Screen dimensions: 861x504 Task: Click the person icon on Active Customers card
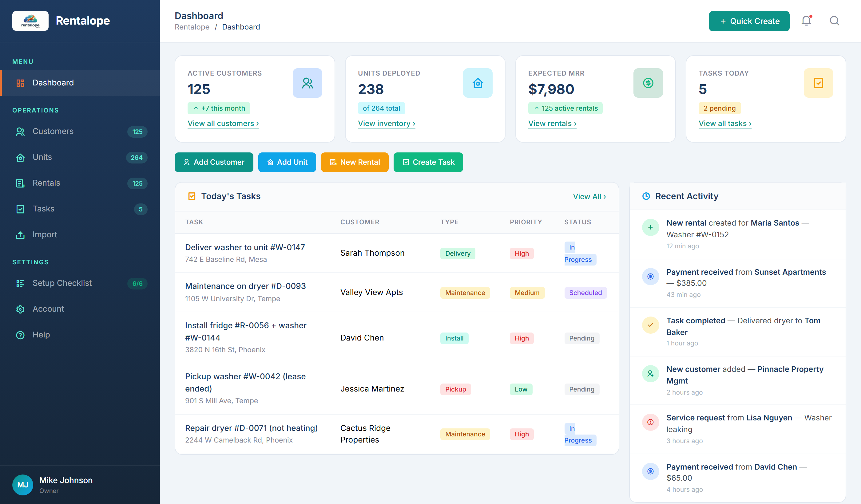coord(307,83)
